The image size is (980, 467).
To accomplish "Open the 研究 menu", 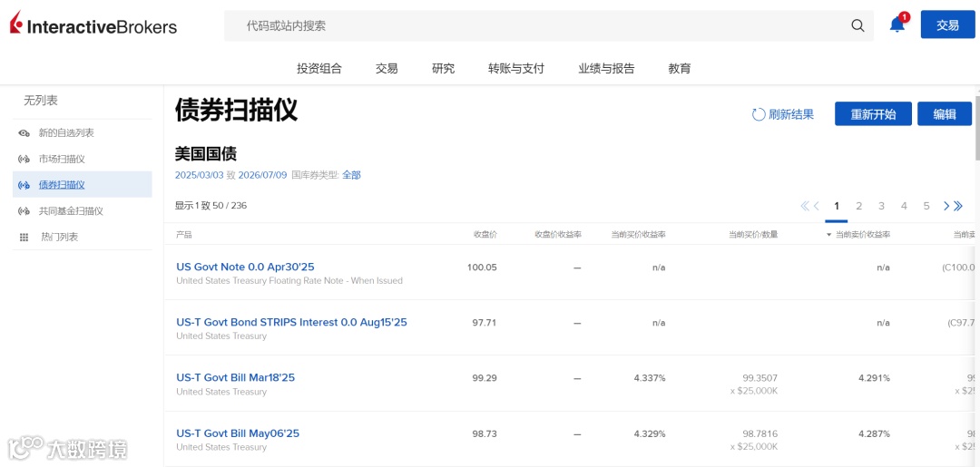I will (x=443, y=69).
